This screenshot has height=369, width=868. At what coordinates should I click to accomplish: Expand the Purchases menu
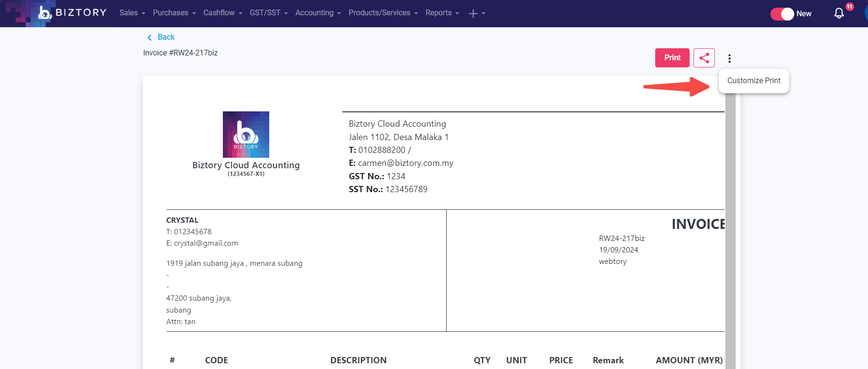174,13
